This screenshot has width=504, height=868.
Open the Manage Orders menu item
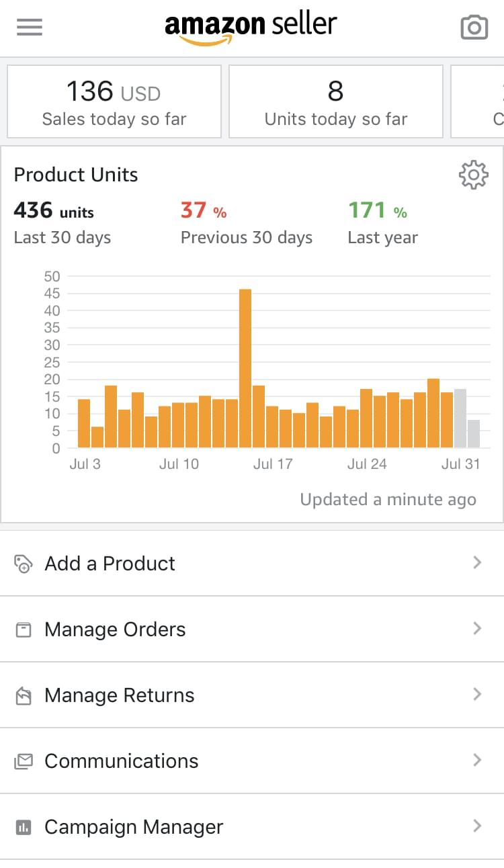click(252, 630)
